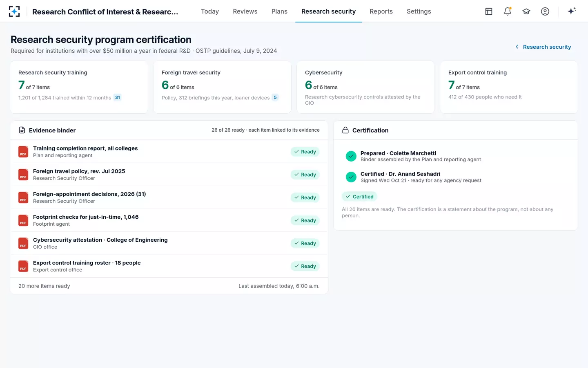Launch the sparkle AI assistant
The width and height of the screenshot is (588, 368).
[x=572, y=11]
